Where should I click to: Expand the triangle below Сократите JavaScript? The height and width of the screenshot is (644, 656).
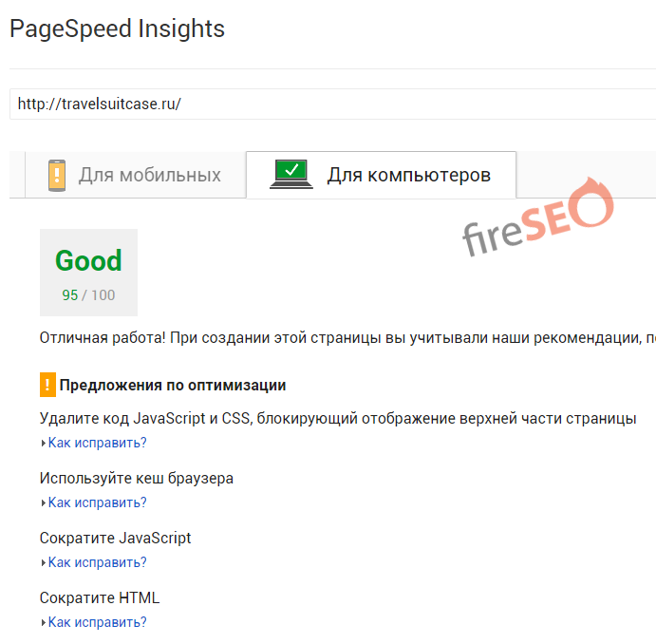(x=43, y=562)
